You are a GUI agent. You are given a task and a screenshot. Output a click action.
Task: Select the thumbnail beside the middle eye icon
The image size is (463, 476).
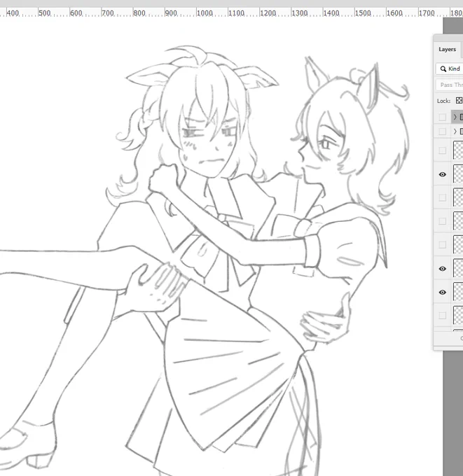click(x=458, y=268)
